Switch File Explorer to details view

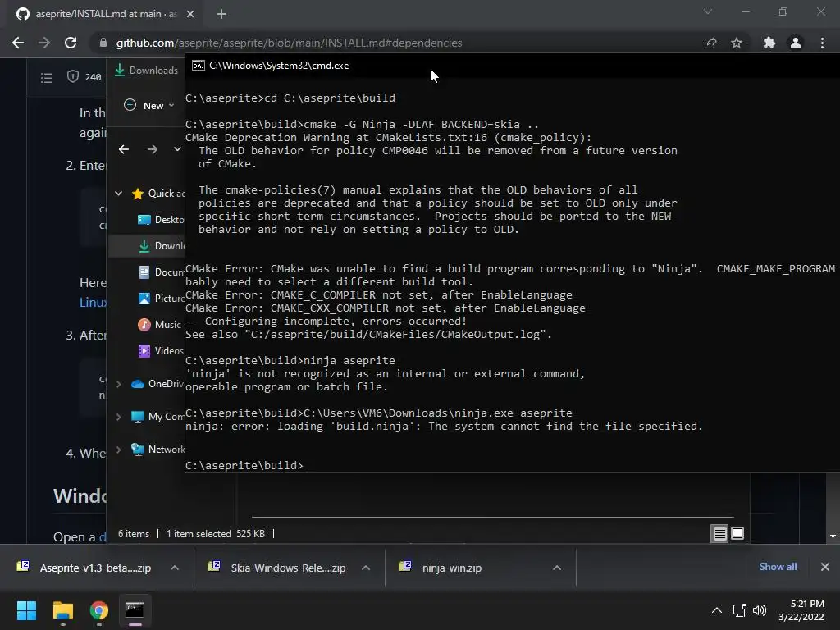point(719,533)
